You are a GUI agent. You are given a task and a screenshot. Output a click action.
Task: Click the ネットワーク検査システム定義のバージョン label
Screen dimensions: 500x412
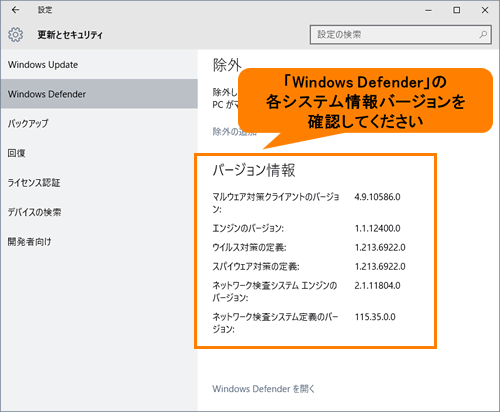(x=275, y=323)
